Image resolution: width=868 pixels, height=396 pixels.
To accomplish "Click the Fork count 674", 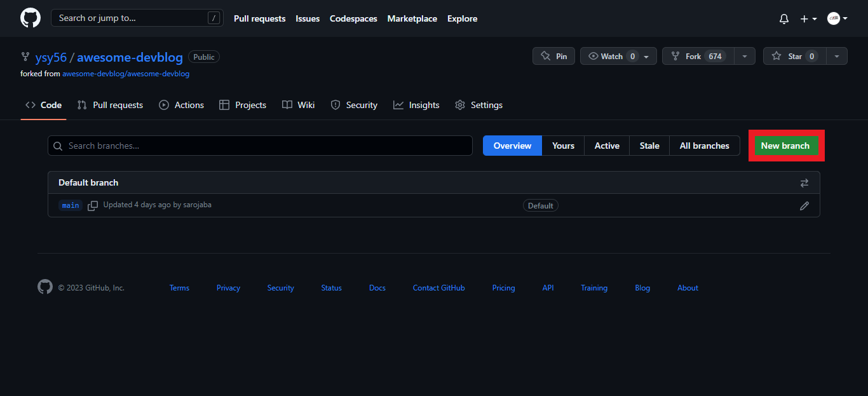I will [715, 57].
